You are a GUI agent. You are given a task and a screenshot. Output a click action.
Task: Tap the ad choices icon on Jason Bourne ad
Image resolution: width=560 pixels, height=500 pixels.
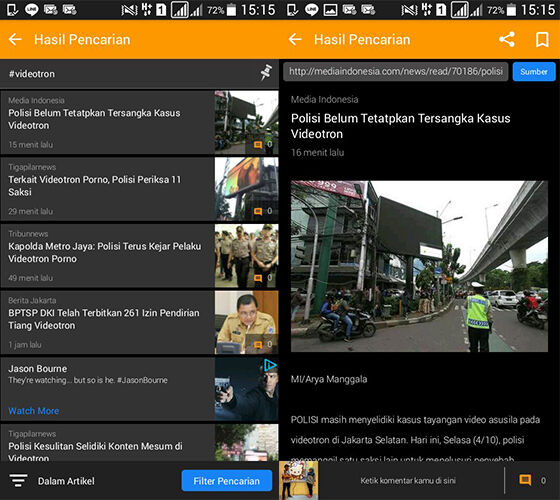[x=270, y=365]
